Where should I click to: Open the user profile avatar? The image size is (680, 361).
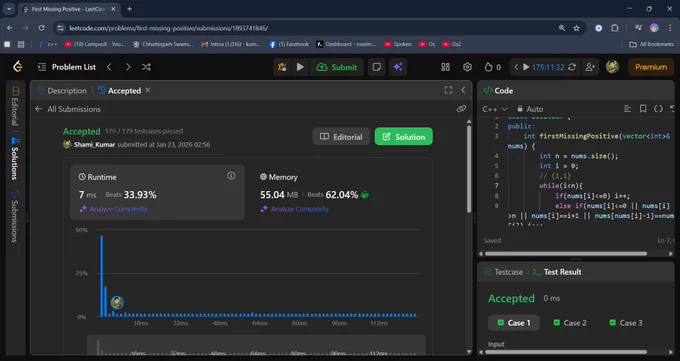point(612,67)
